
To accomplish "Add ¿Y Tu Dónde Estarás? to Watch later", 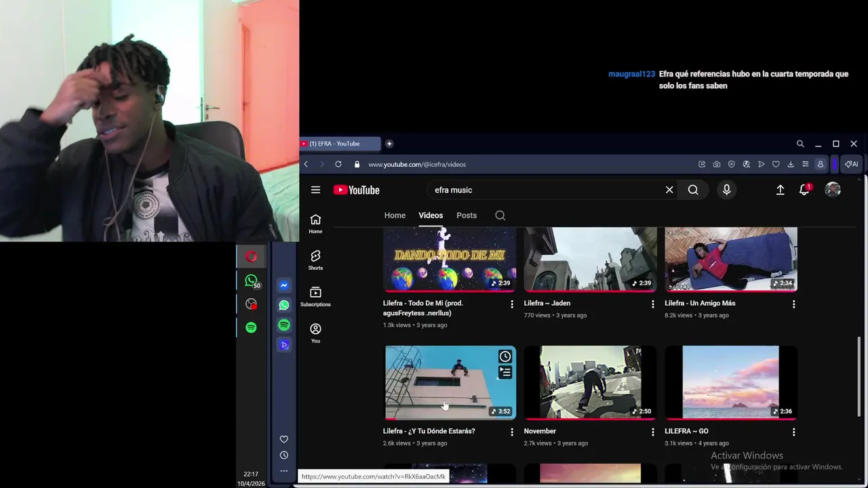I will 505,357.
